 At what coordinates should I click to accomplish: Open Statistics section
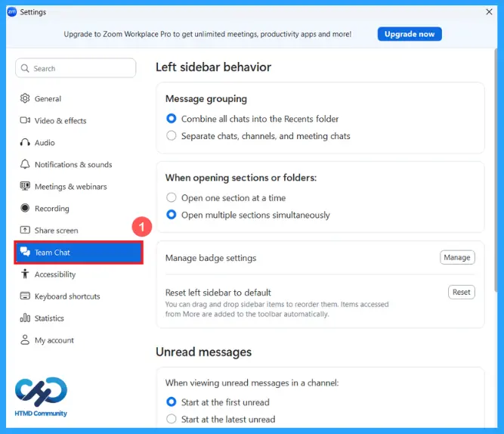click(x=79, y=318)
